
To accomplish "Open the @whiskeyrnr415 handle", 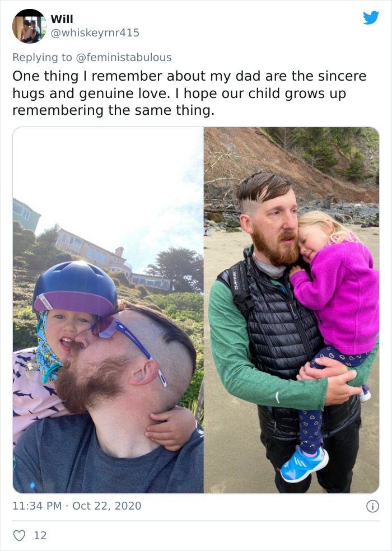I will point(95,32).
